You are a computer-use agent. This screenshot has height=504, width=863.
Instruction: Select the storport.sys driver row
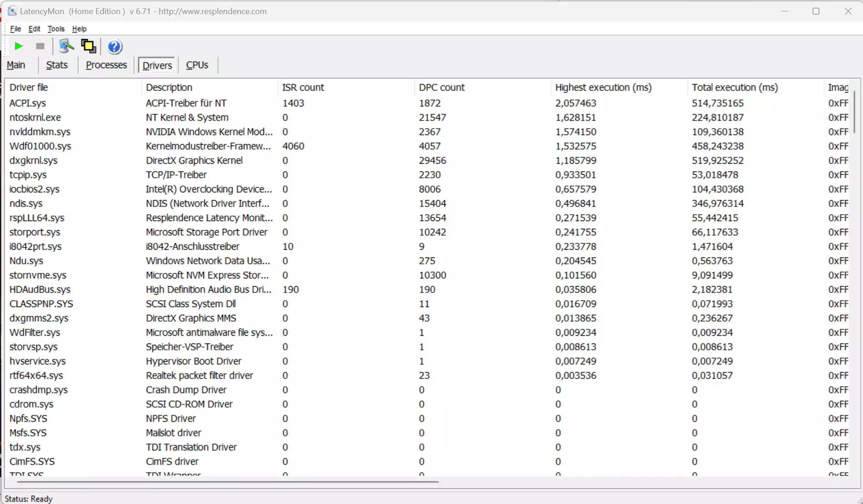coord(428,232)
